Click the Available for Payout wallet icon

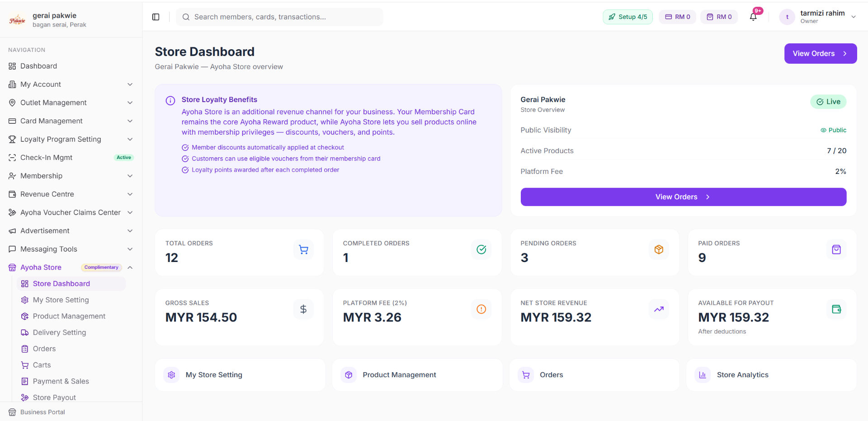836,309
